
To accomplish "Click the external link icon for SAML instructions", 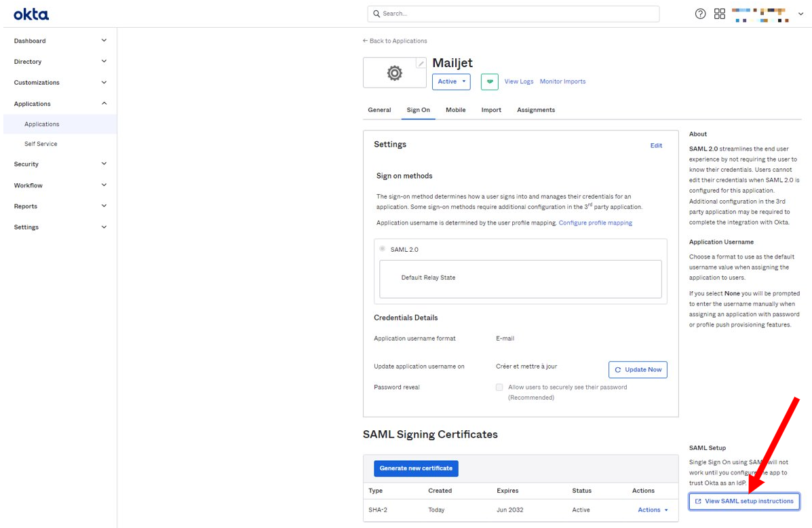I will (698, 501).
